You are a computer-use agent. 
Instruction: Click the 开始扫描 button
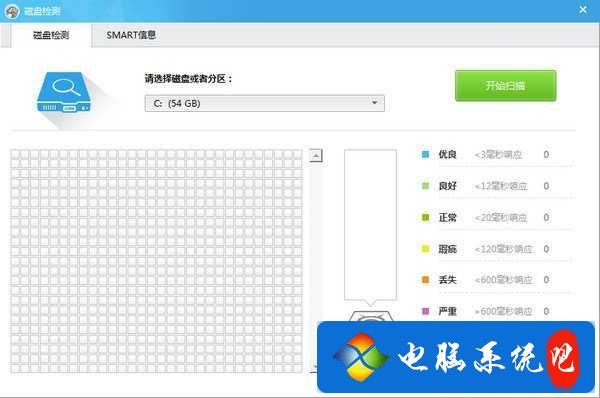tap(505, 85)
